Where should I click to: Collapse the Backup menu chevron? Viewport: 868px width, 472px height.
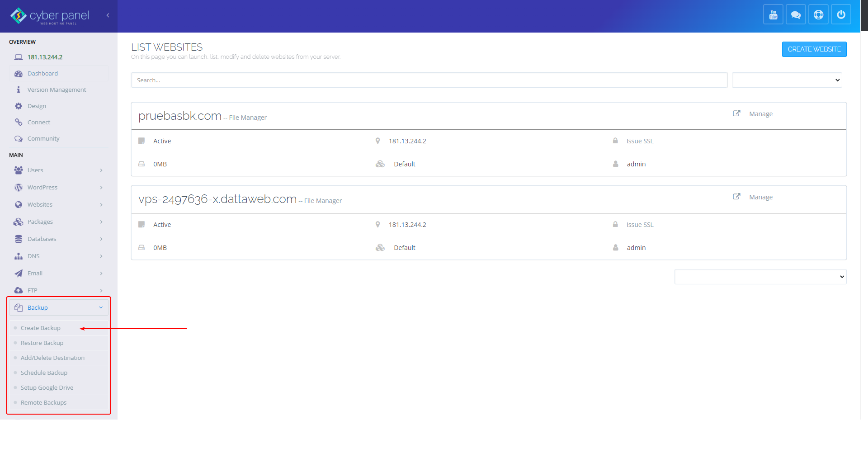tap(101, 307)
